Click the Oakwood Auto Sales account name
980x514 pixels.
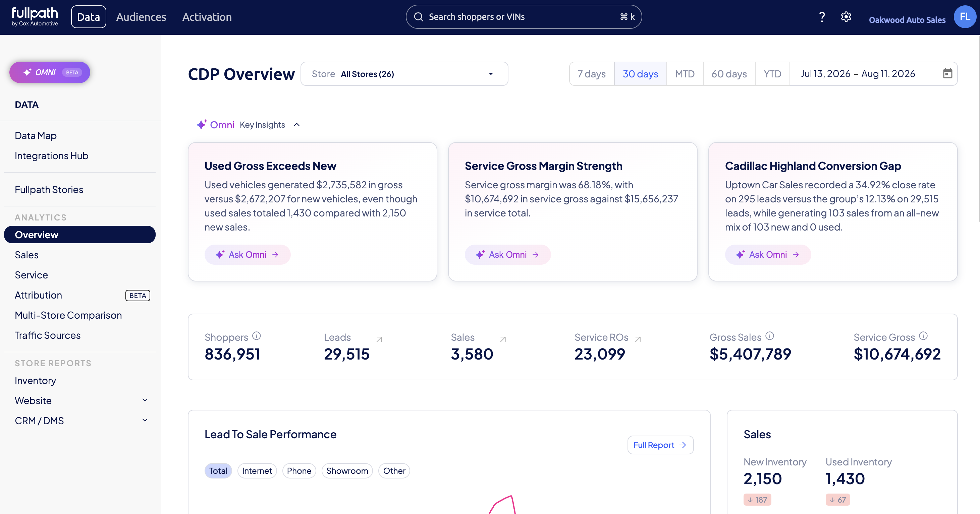[x=907, y=20]
